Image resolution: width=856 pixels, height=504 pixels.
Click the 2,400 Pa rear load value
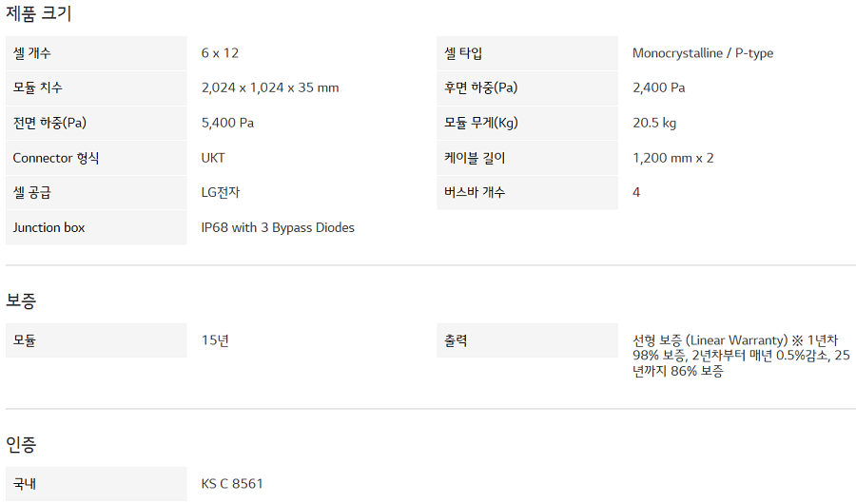coord(658,88)
